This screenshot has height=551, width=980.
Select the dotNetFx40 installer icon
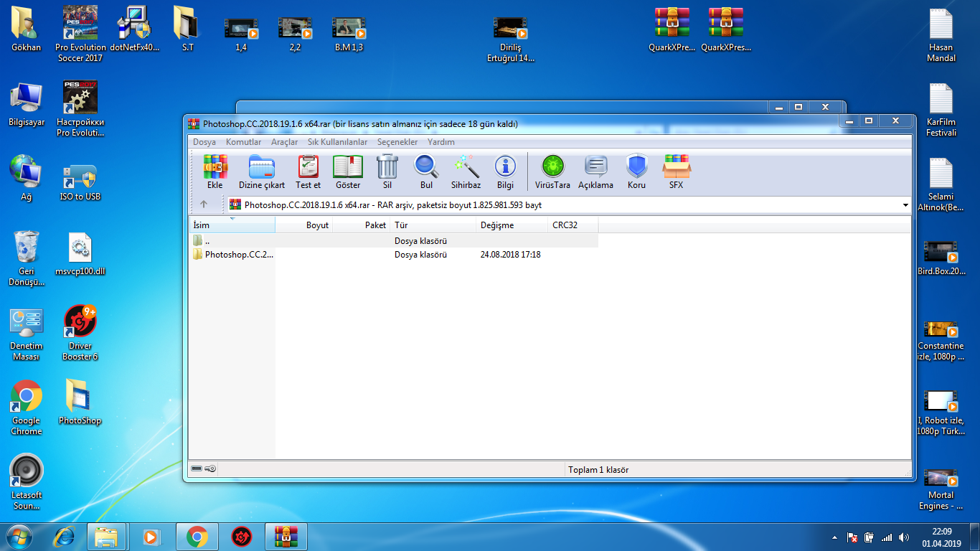pos(133,30)
